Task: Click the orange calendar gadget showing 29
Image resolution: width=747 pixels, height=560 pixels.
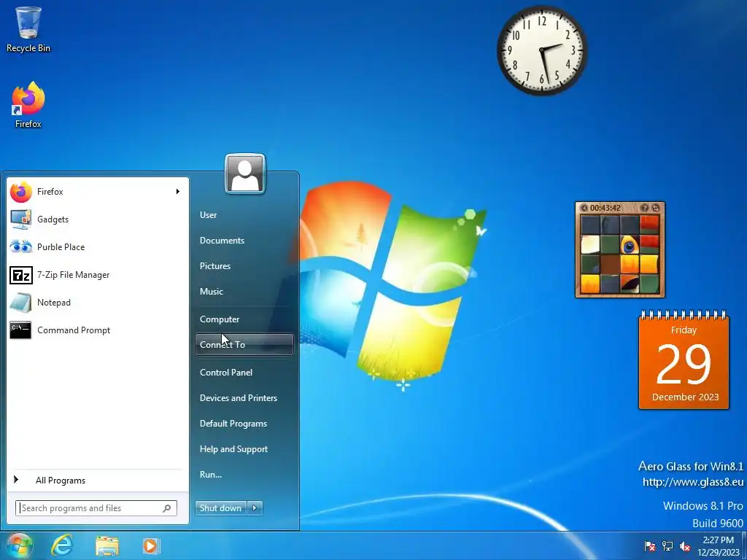Action: (684, 360)
